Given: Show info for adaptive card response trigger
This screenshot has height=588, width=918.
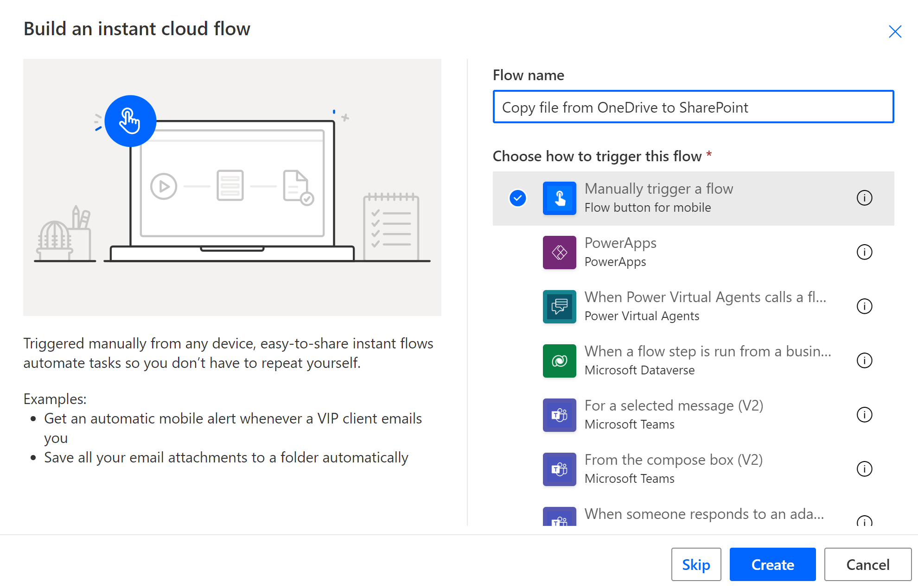Looking at the screenshot, I should click(864, 521).
